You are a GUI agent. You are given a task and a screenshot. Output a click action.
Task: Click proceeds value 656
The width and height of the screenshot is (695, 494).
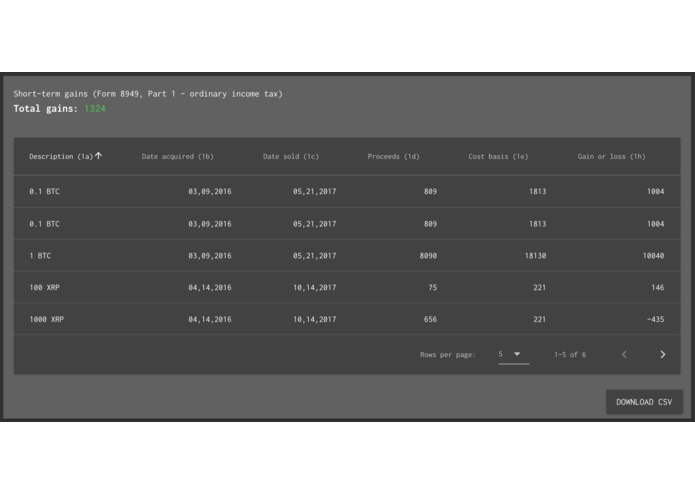[430, 319]
